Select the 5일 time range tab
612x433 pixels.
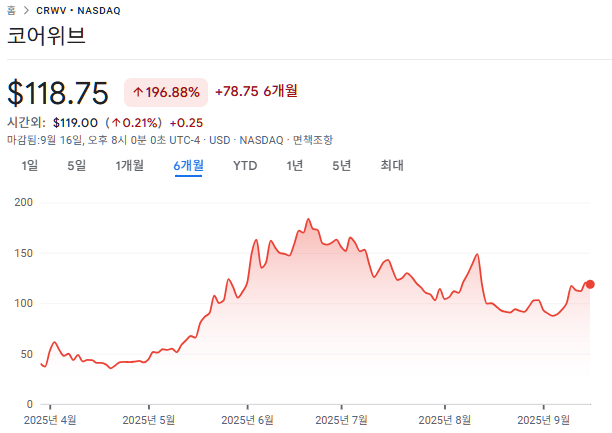pos(76,166)
